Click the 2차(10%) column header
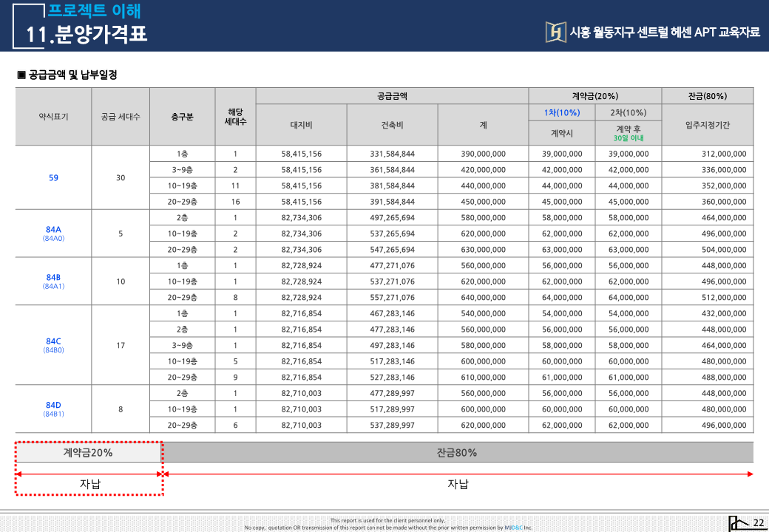 tap(628, 112)
